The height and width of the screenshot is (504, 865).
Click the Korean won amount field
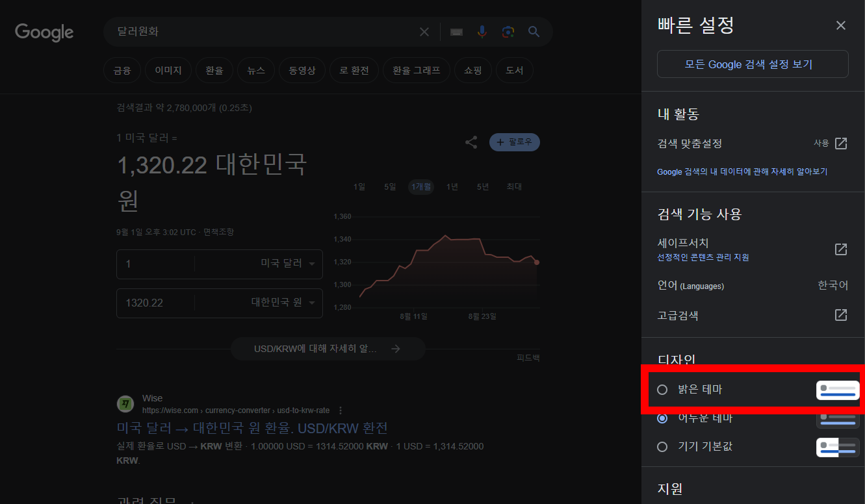[156, 303]
